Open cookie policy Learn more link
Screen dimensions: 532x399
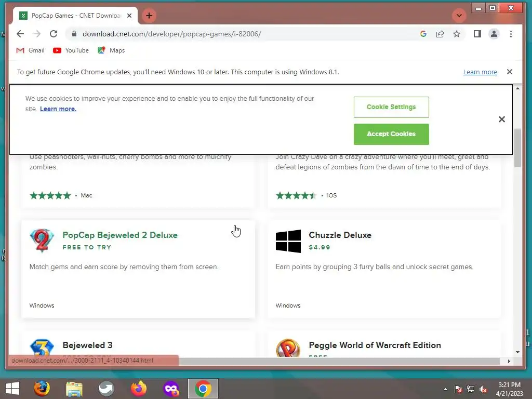pyautogui.click(x=58, y=109)
